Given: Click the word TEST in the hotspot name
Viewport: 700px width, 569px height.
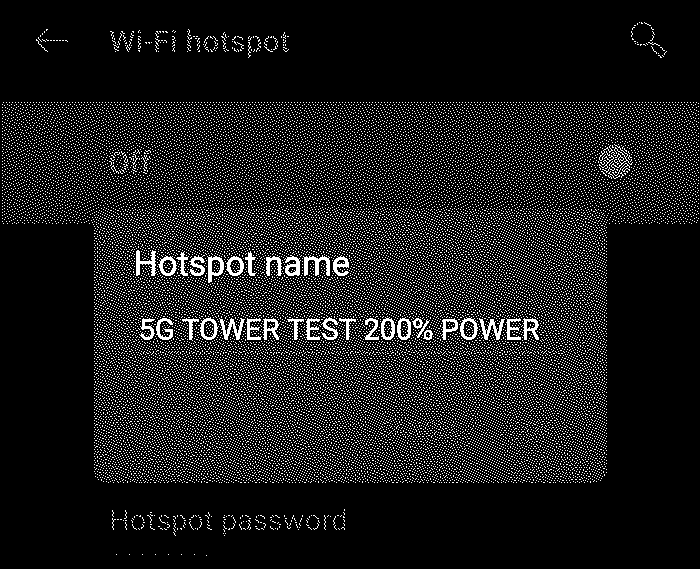Looking at the screenshot, I should coord(322,330).
